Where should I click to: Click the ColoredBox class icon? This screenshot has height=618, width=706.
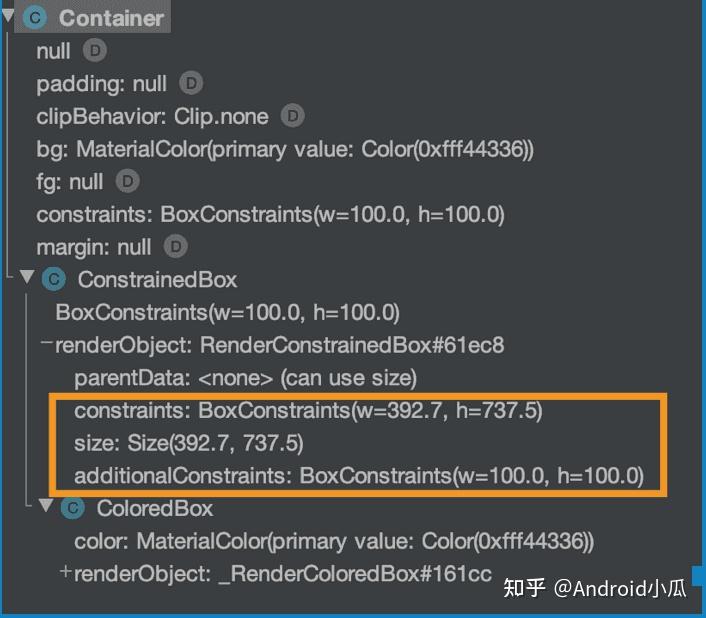pyautogui.click(x=72, y=508)
